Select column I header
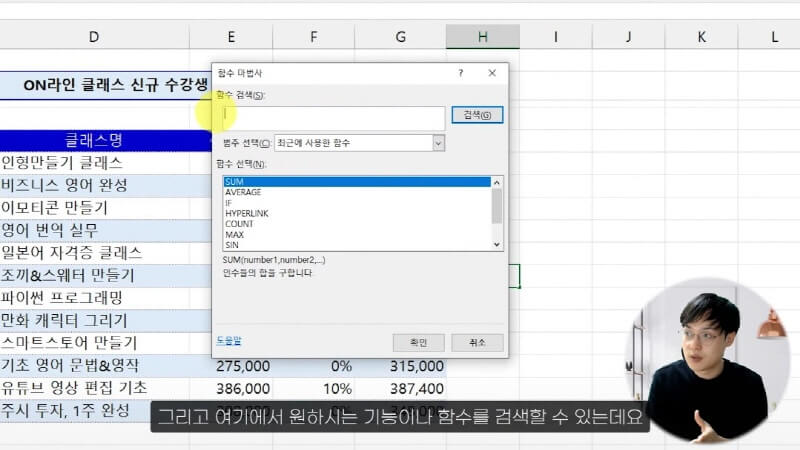The width and height of the screenshot is (800, 450). pos(556,37)
